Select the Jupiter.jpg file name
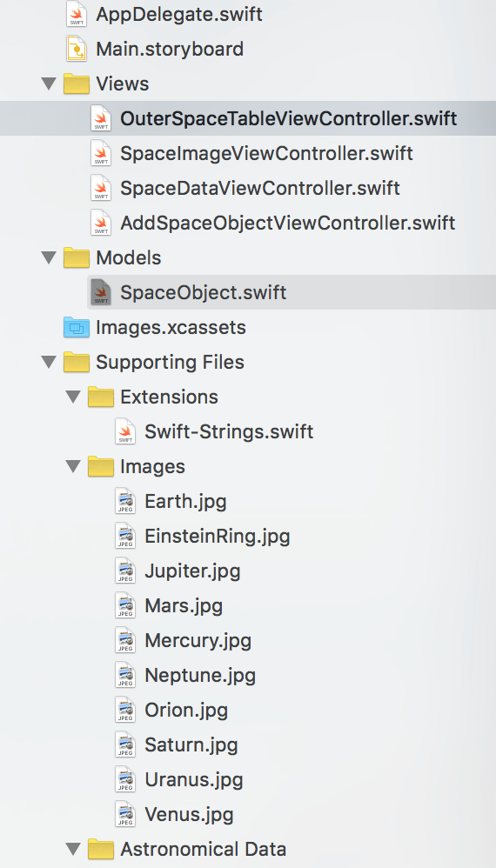Viewport: 496px width, 868px height. pos(192,571)
